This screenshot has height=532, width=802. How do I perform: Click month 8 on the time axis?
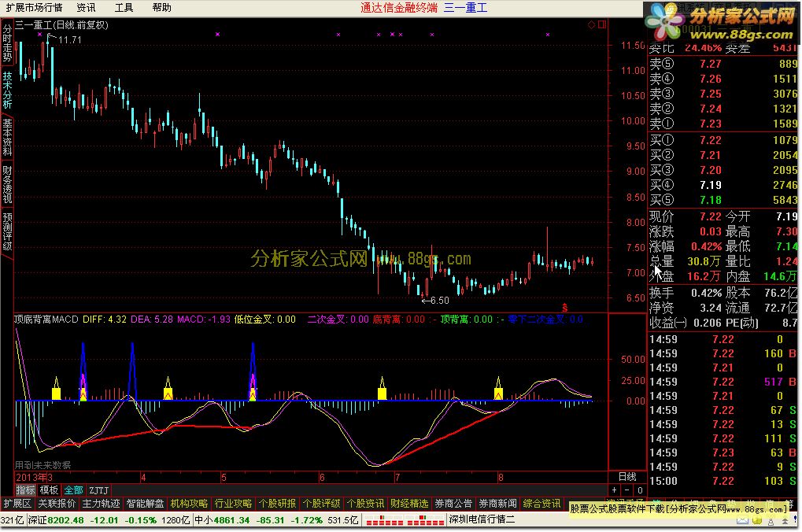501,477
